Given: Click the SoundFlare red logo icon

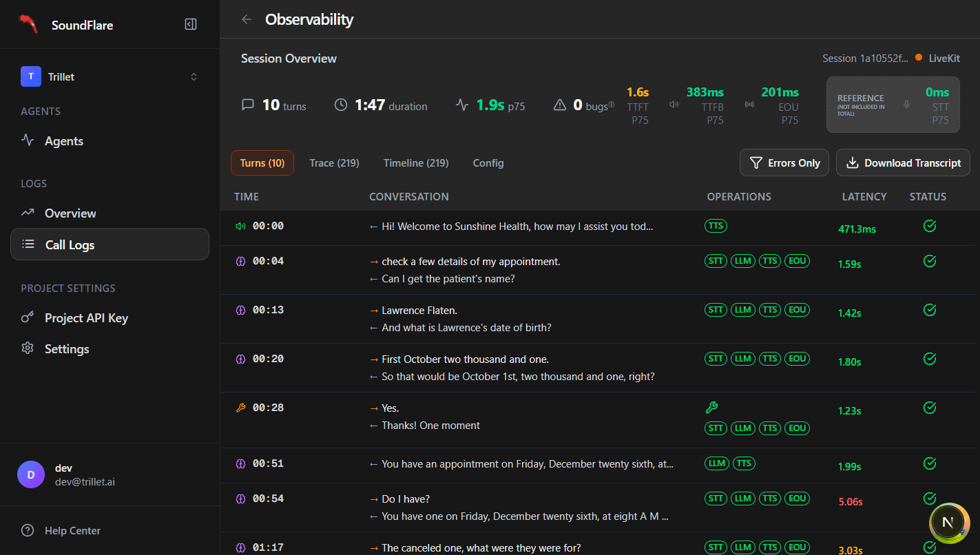Looking at the screenshot, I should pos(28,24).
